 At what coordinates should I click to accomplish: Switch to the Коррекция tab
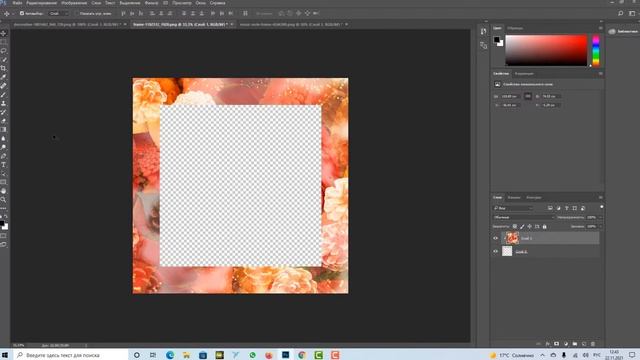(524, 73)
